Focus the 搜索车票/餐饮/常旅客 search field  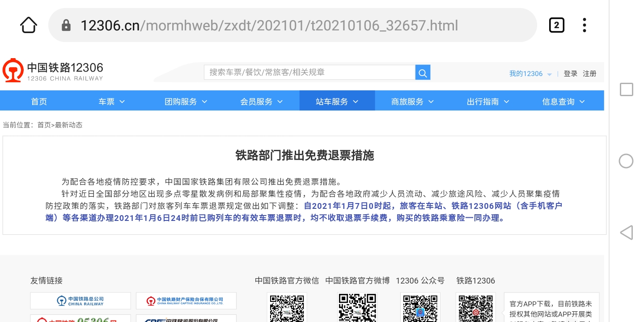coord(309,72)
